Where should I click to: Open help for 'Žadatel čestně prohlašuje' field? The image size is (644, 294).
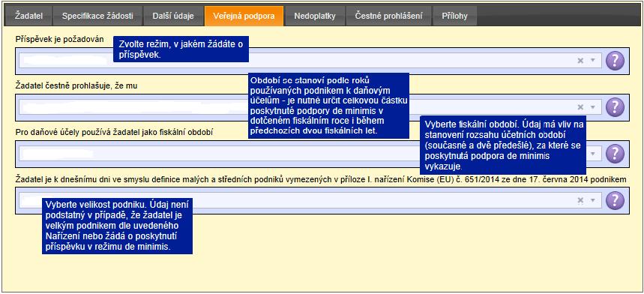pos(615,107)
